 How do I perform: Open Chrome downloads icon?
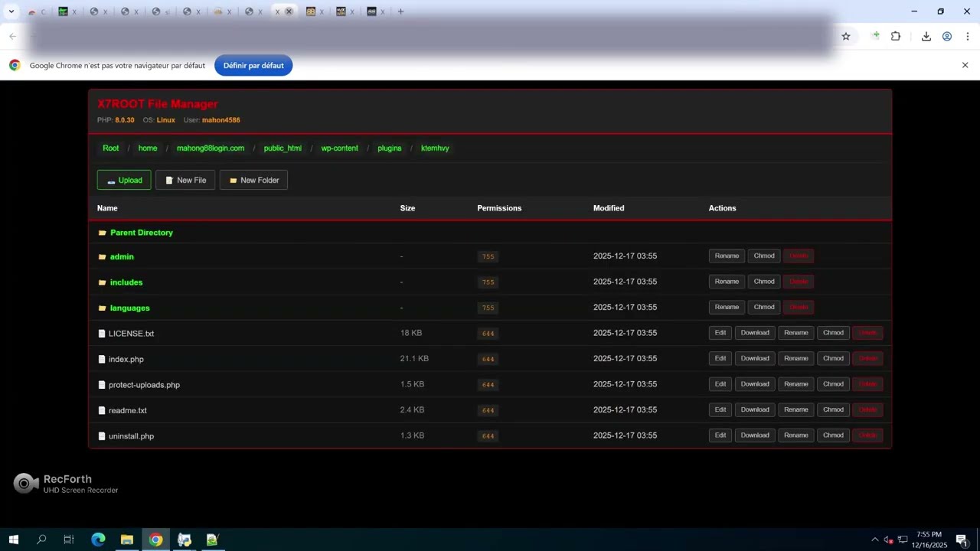[926, 36]
